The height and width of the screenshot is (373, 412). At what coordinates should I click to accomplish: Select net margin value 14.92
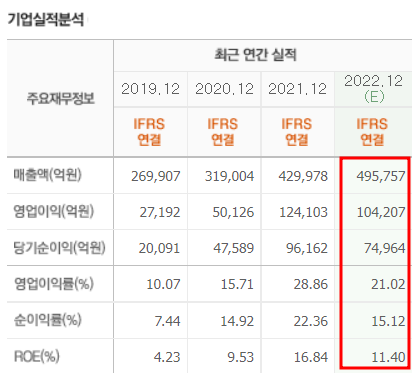237,321
